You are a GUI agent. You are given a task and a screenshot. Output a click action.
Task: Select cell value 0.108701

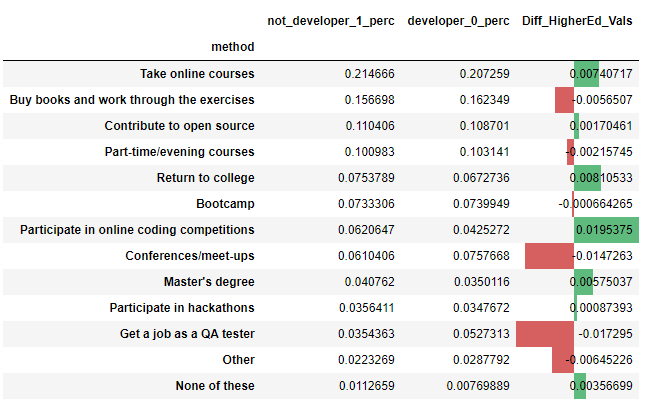click(485, 125)
